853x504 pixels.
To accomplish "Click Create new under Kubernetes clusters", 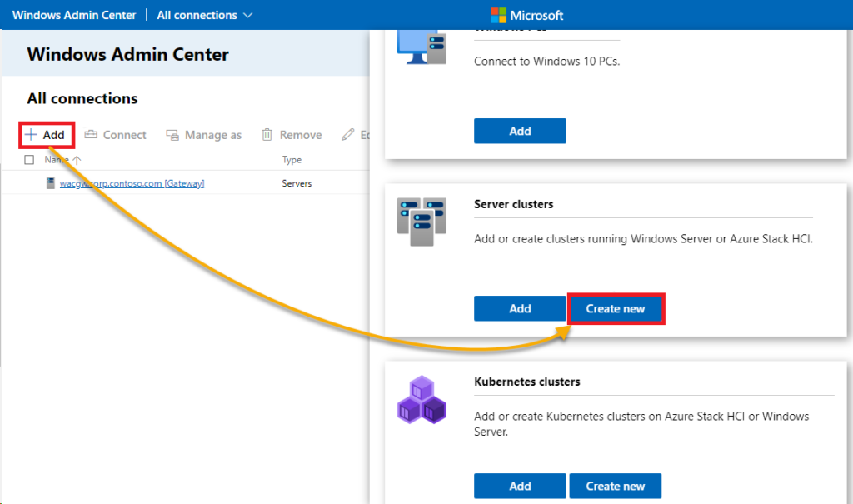I will 615,486.
